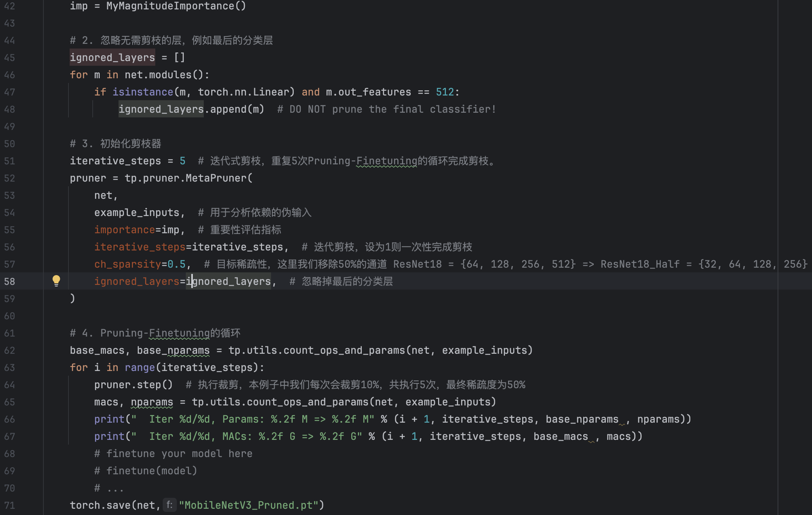Viewport: 812px width, 515px height.
Task: Click line number 58 in the gutter
Action: [x=10, y=281]
